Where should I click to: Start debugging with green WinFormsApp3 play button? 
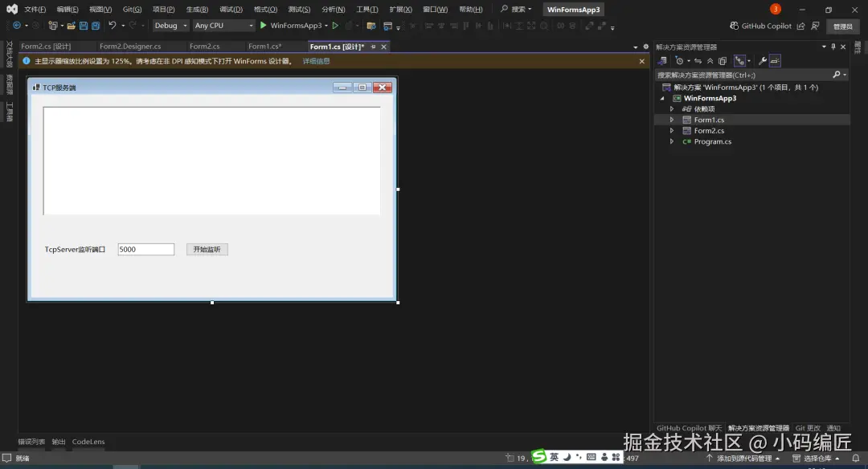[x=264, y=26]
